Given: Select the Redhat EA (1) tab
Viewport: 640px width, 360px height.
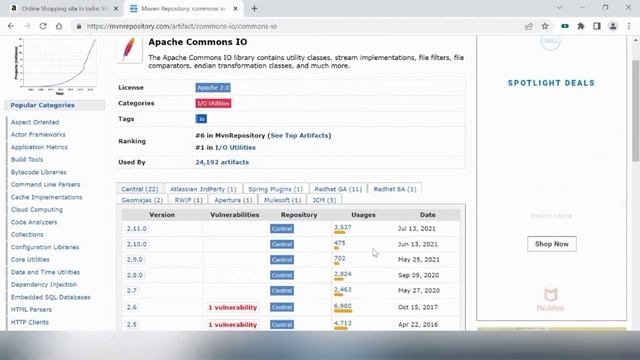Looking at the screenshot, I should coord(395,189).
